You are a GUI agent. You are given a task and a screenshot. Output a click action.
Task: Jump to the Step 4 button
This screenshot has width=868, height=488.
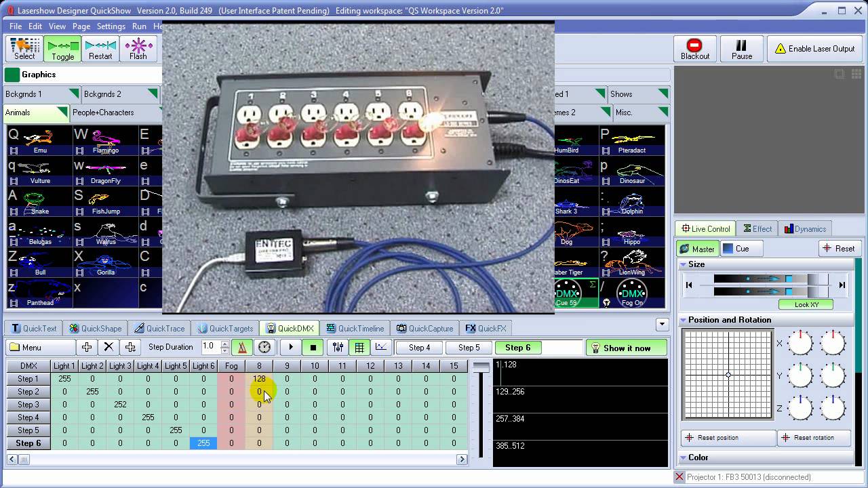[419, 348]
